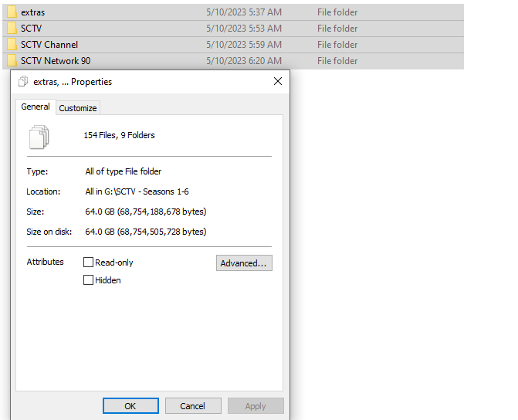Click the multiple-files icon in the title bar
518x420 pixels.
point(23,81)
